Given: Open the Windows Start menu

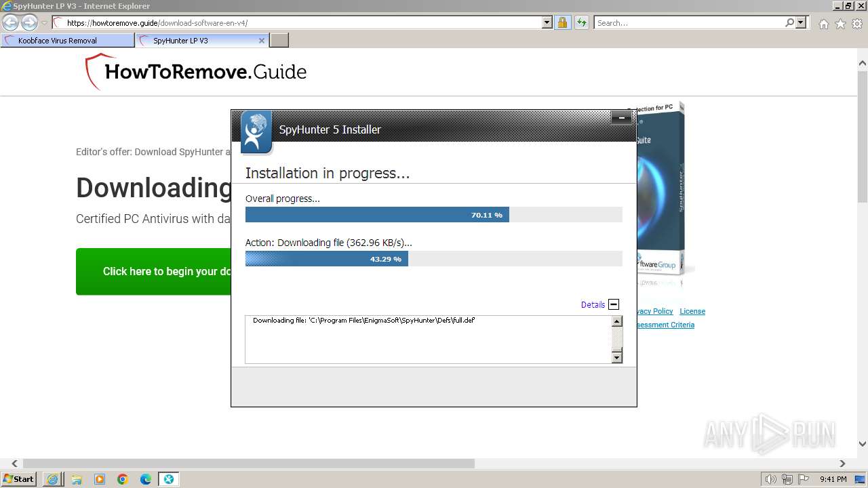Looking at the screenshot, I should (18, 479).
